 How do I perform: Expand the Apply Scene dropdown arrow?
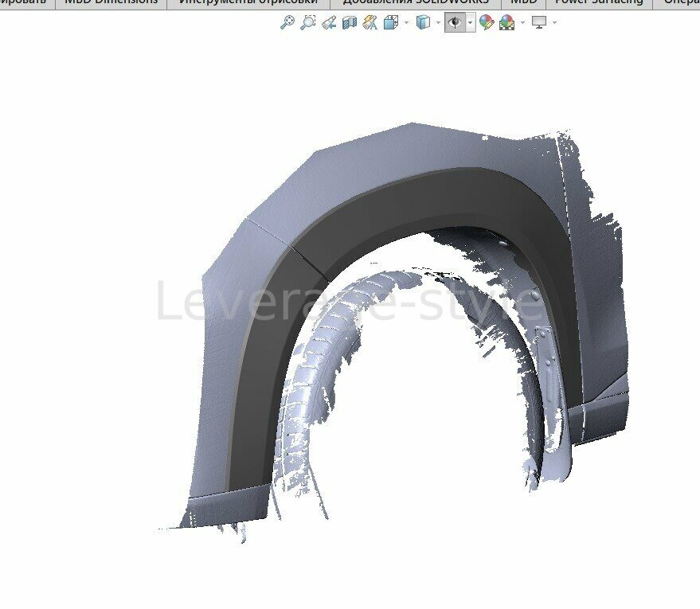(x=522, y=23)
